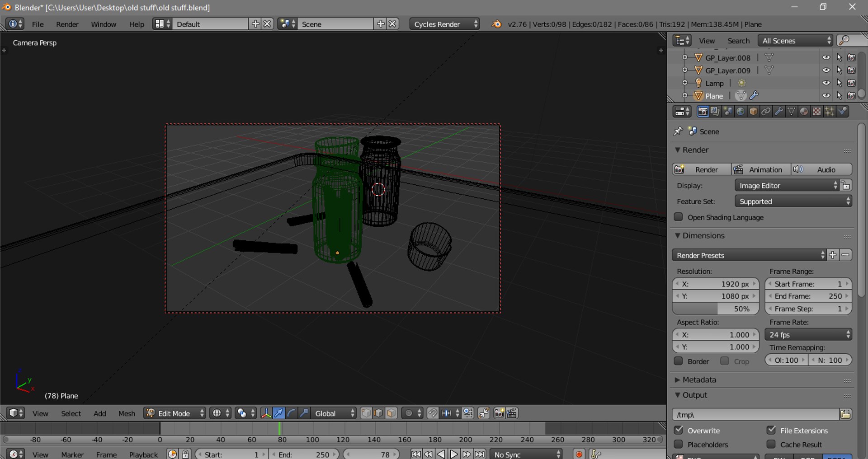Viewport: 868px width, 459px height.
Task: Open the Select menu in 3D view
Action: point(71,413)
